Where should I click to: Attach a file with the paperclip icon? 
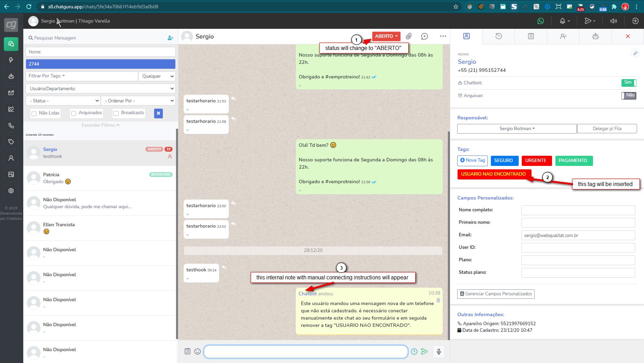pos(409,36)
